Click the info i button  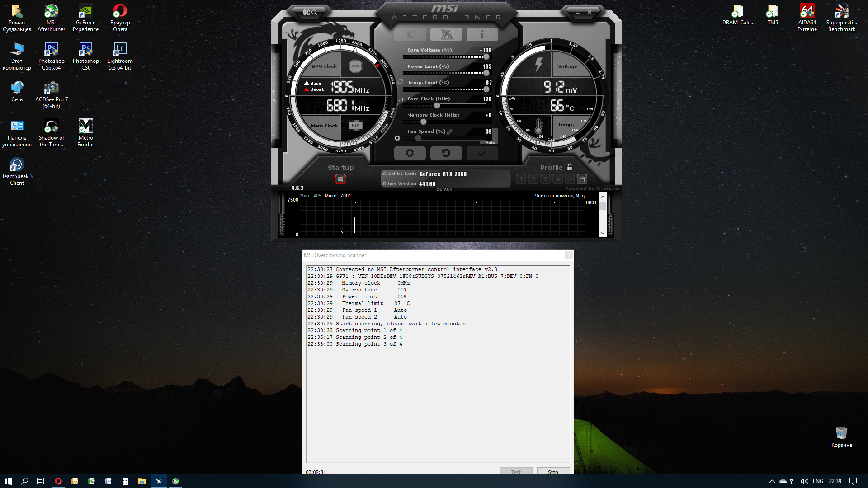tap(482, 34)
